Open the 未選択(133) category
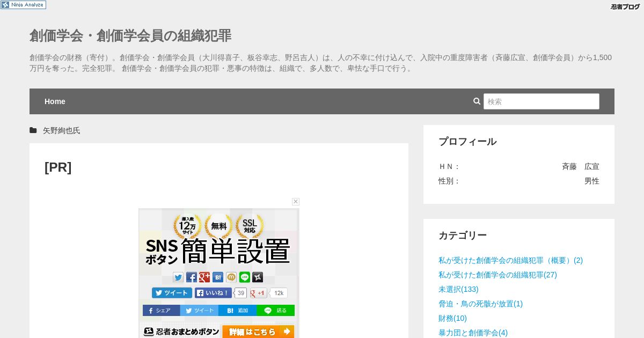 pyautogui.click(x=458, y=289)
